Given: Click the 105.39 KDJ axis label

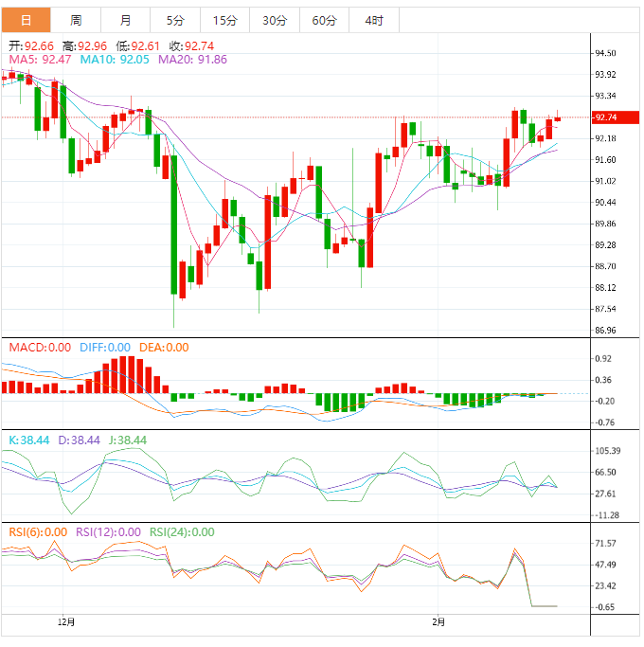Looking at the screenshot, I should coord(607,451).
